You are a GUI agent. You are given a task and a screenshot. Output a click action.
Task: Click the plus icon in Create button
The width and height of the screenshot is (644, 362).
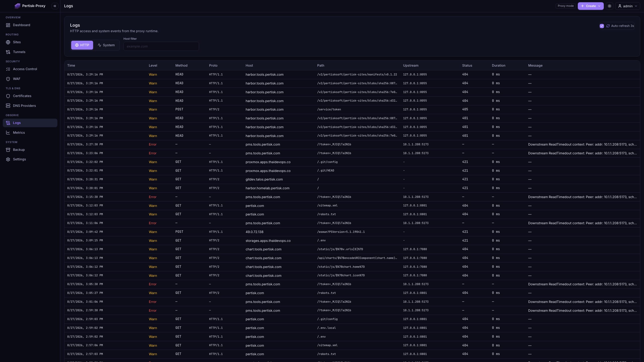(x=582, y=6)
